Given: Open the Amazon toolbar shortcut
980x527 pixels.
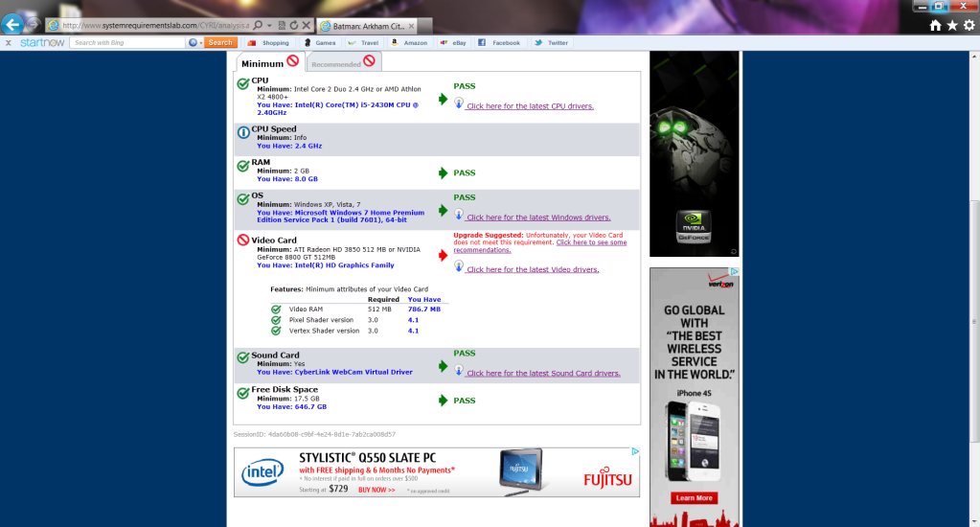Looking at the screenshot, I should tap(409, 42).
